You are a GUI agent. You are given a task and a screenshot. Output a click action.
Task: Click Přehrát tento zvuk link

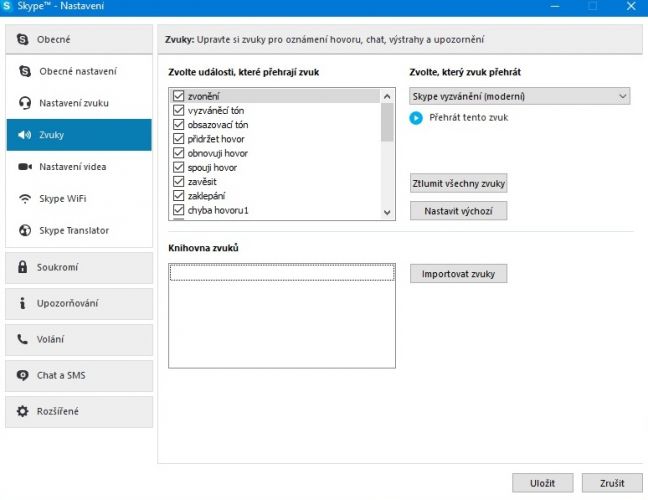(469, 117)
